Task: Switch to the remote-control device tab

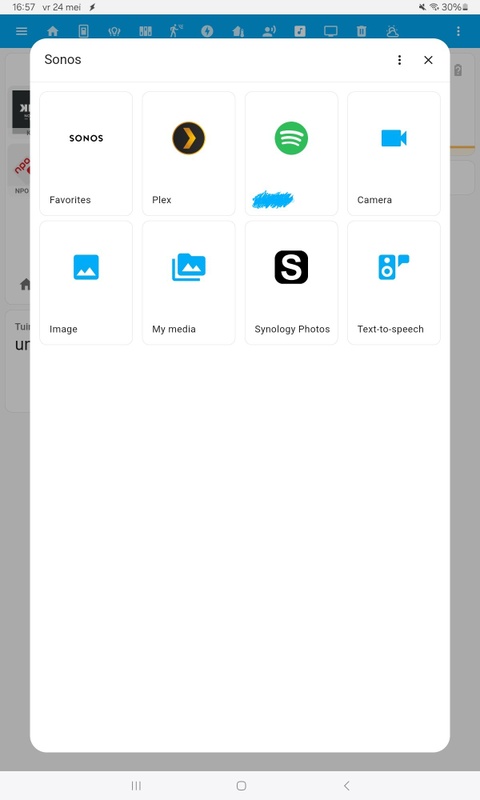Action: (84, 31)
